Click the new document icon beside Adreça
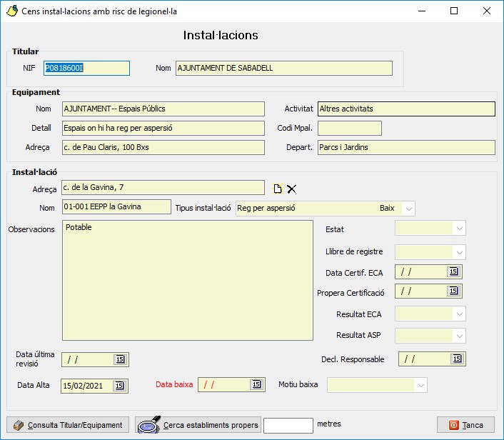 click(278, 189)
